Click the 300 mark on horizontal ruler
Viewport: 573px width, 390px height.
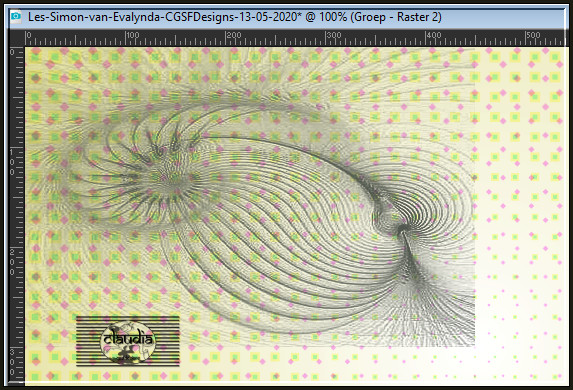(x=333, y=35)
